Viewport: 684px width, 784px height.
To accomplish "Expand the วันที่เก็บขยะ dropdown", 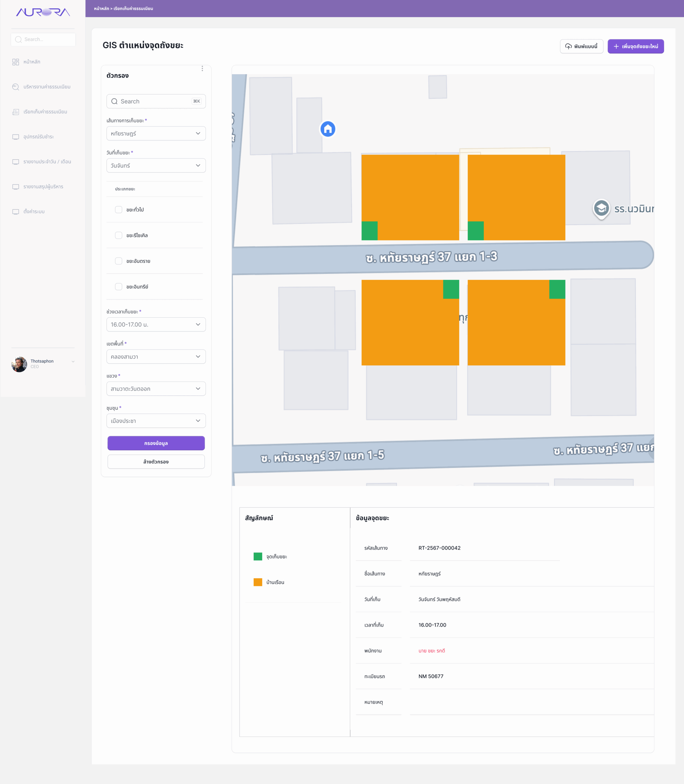I will click(156, 165).
